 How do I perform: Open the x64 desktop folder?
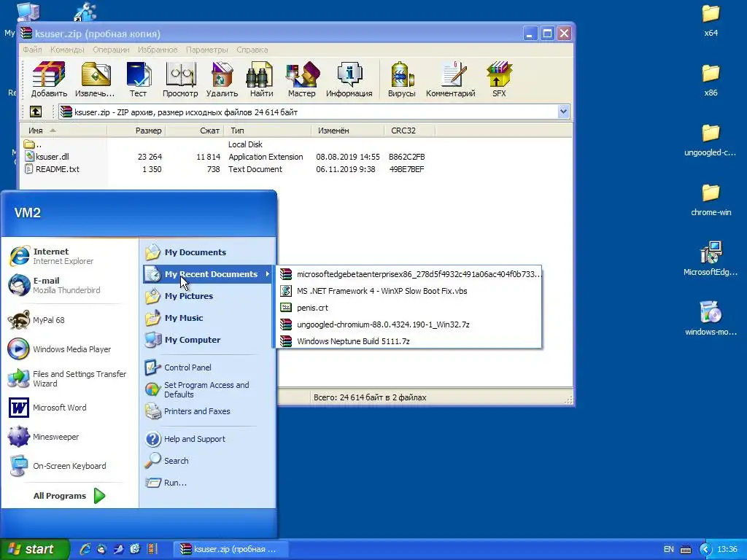point(711,20)
